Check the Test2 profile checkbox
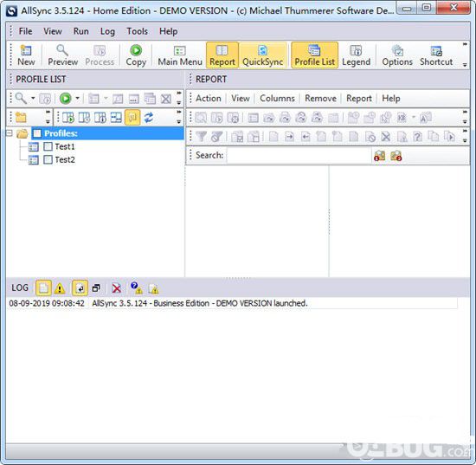 tap(48, 159)
